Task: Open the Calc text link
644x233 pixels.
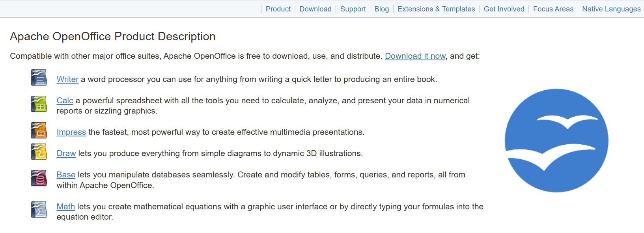Action: [65, 101]
